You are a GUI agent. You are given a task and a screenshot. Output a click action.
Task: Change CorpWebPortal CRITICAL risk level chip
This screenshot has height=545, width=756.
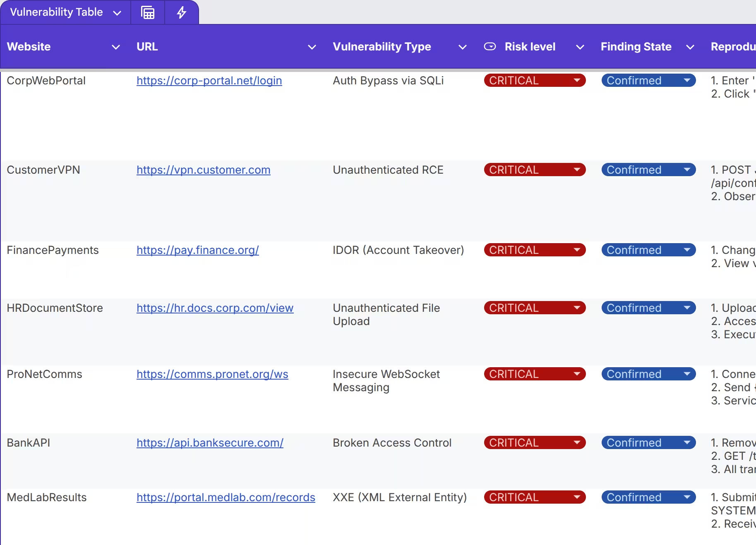click(x=535, y=81)
